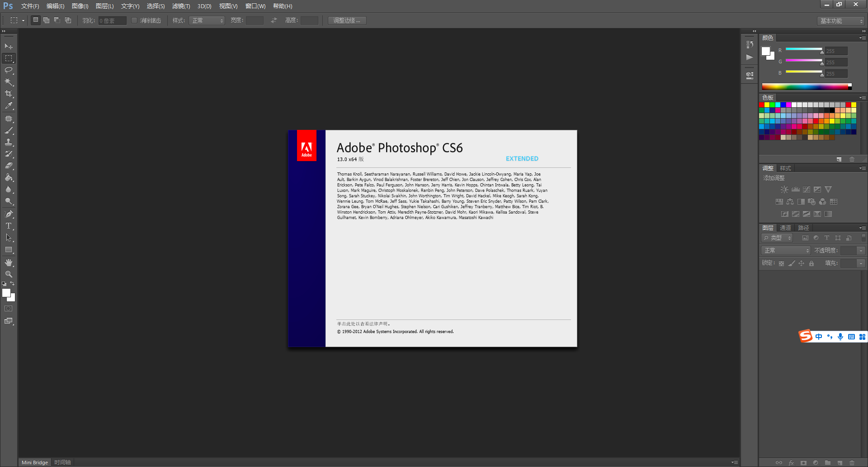The width and height of the screenshot is (868, 467).
Task: Select the Blur tool
Action: (9, 189)
